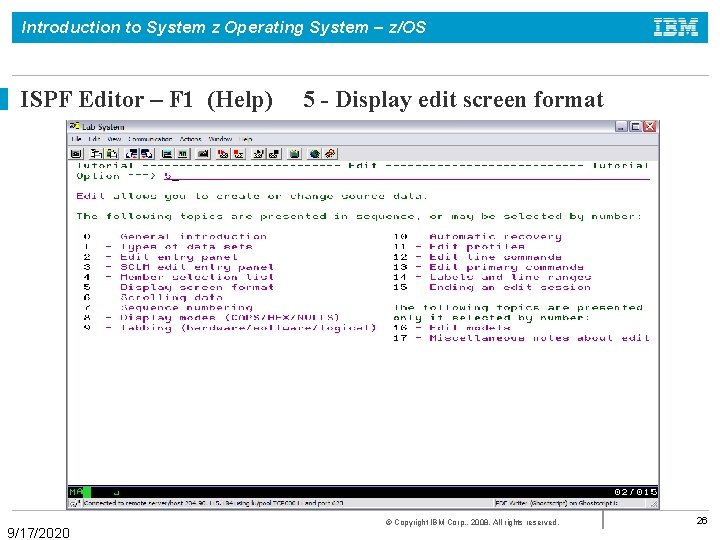Minimize the Lab System window

[621, 126]
